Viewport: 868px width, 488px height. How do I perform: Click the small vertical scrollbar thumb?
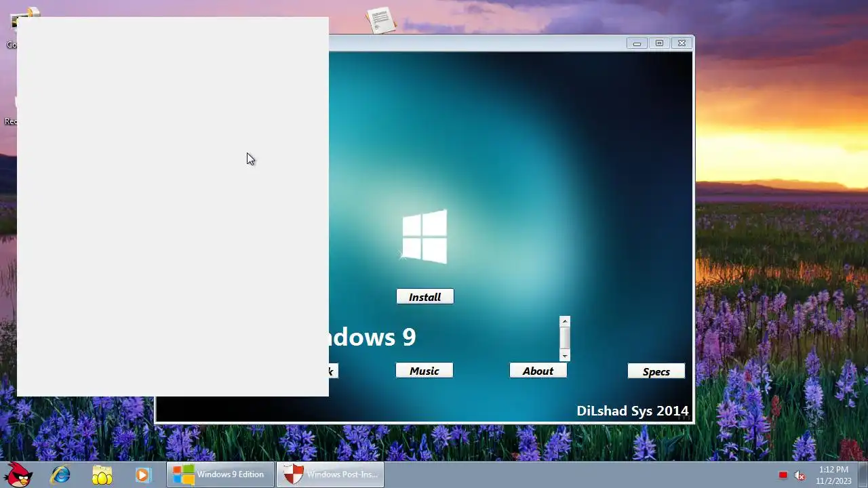click(565, 338)
